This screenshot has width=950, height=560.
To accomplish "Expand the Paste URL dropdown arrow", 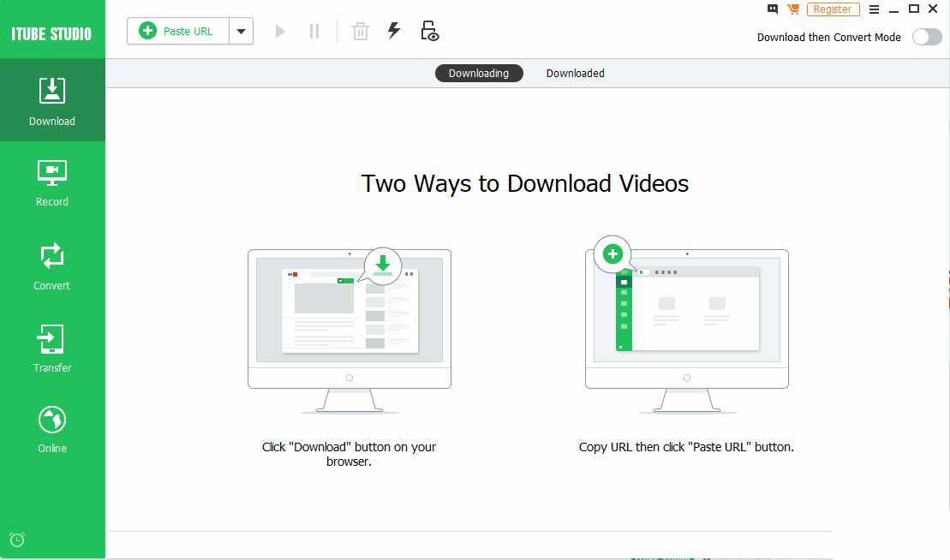I will tap(241, 31).
